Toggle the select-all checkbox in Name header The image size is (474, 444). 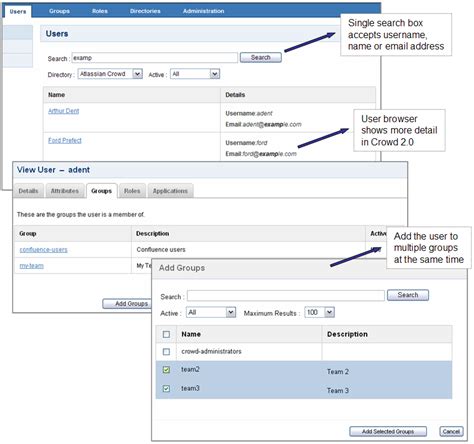166,334
